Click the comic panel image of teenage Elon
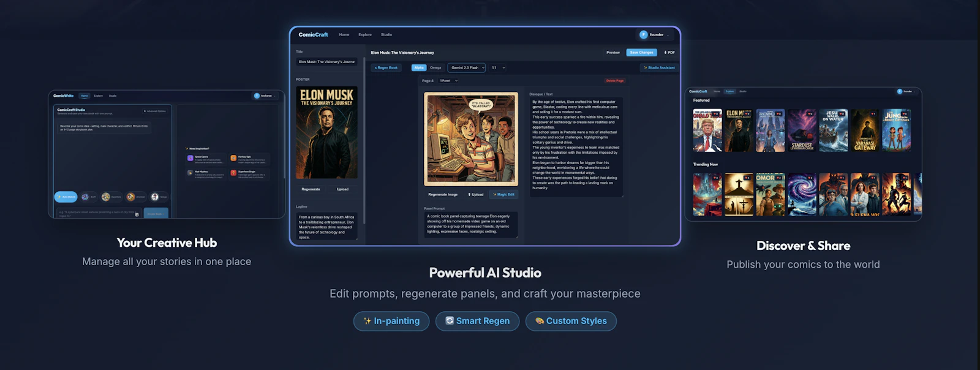The width and height of the screenshot is (980, 370). [x=471, y=139]
